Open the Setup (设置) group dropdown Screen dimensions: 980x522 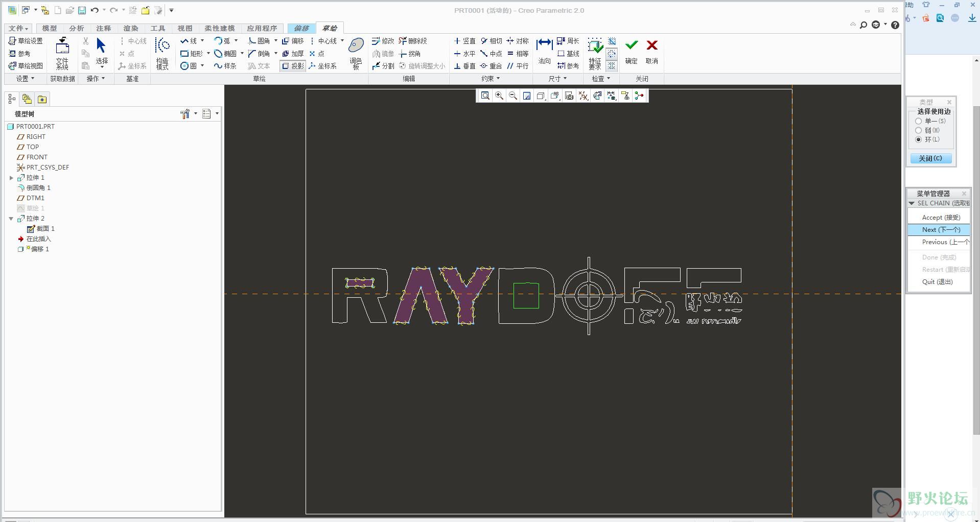[x=25, y=79]
